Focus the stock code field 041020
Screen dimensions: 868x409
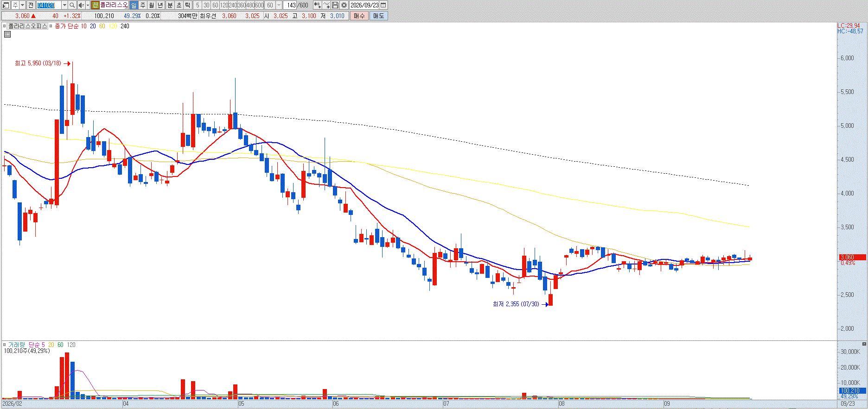tap(48, 5)
